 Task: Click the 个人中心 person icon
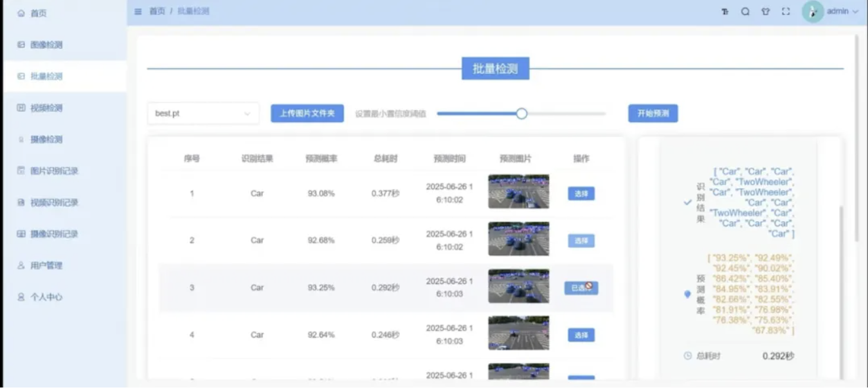coord(21,297)
